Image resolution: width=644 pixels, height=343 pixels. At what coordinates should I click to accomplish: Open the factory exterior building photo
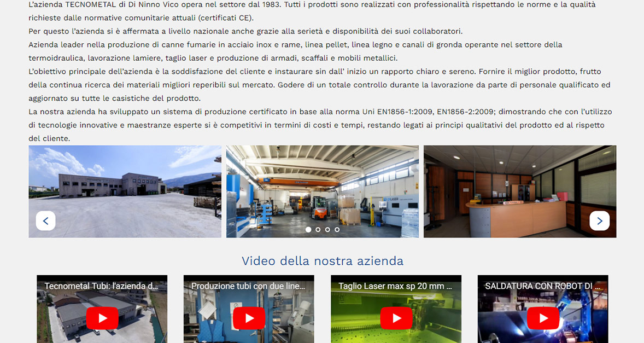pos(125,191)
